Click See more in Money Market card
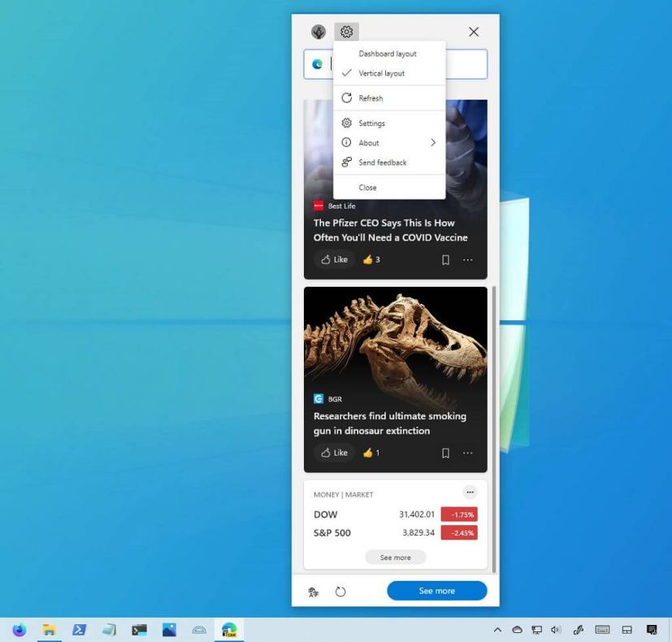 395,557
